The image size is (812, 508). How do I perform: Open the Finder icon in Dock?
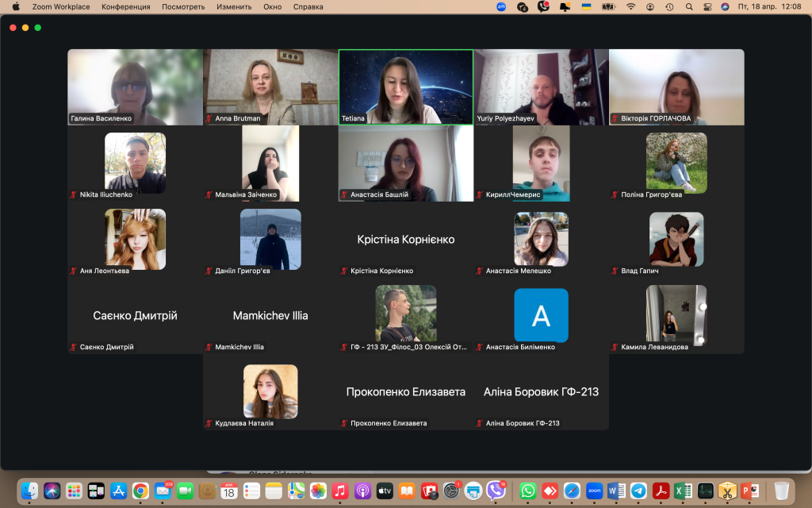[x=29, y=491]
